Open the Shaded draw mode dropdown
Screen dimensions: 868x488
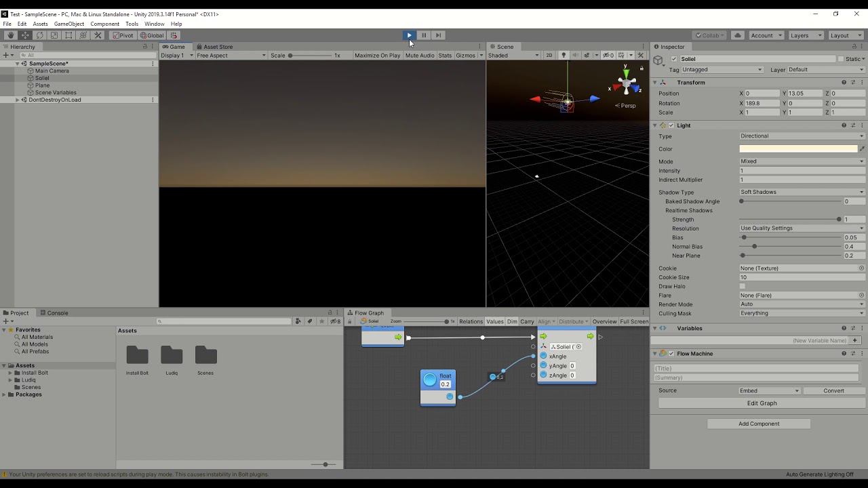513,56
